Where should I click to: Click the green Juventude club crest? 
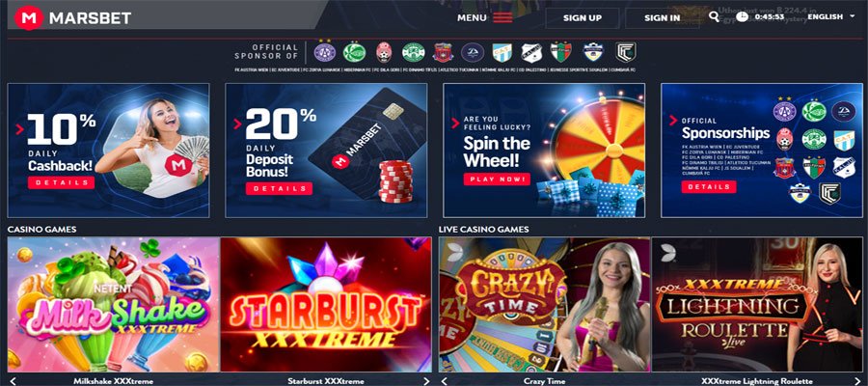click(354, 52)
